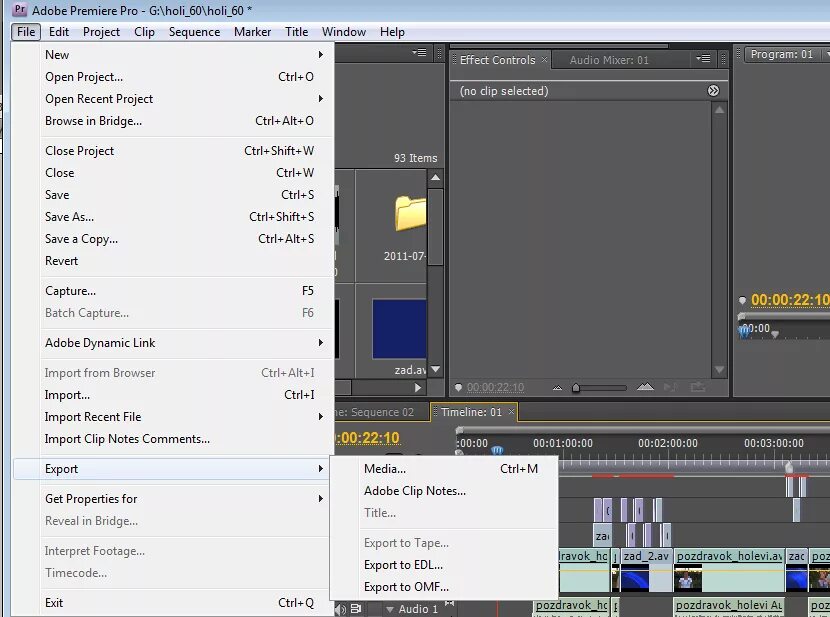Image resolution: width=830 pixels, height=617 pixels.
Task: Choose Revert
Action: pos(173,261)
